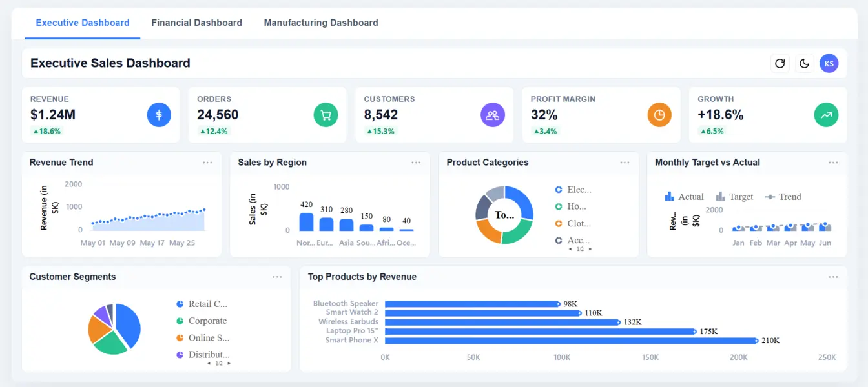Open the Revenue Trend options menu

[207, 163]
